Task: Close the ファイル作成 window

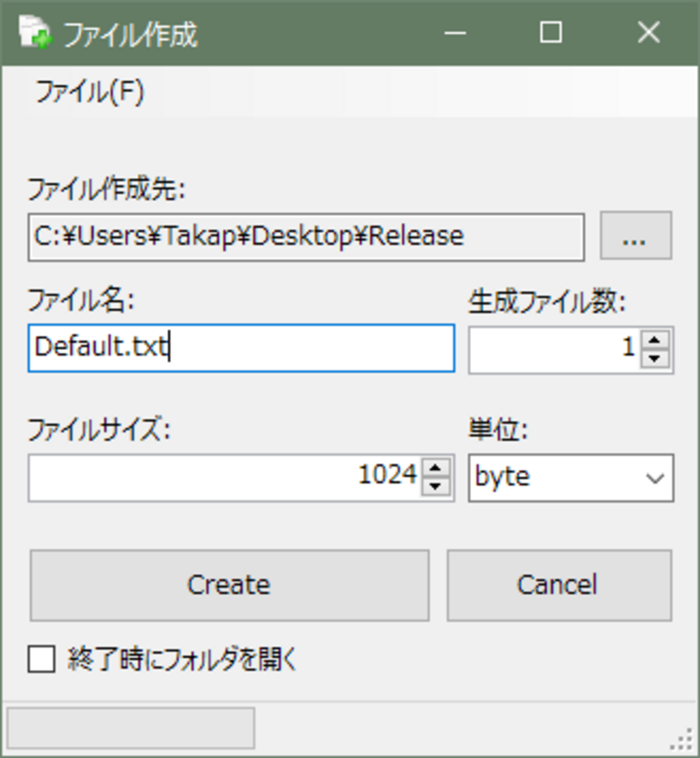Action: pos(648,33)
